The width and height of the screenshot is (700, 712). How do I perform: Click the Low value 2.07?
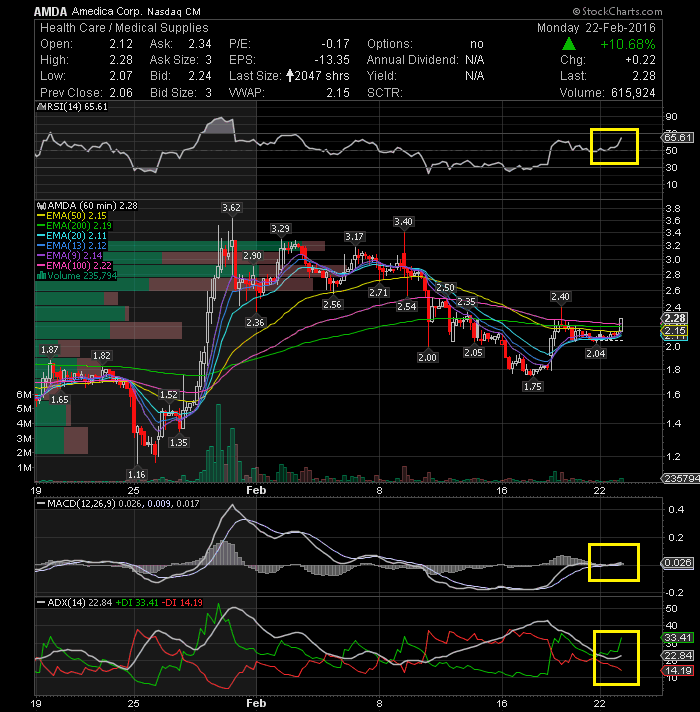point(121,76)
